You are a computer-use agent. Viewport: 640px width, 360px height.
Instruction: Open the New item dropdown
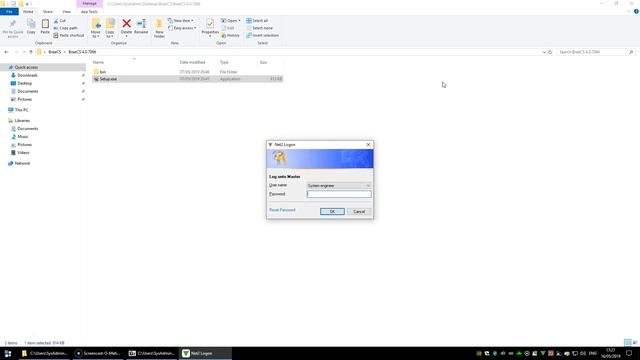tap(181, 20)
